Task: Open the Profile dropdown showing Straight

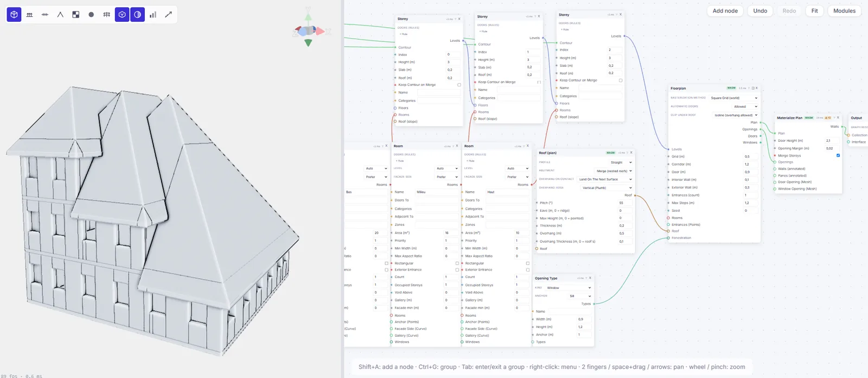Action: [621, 162]
